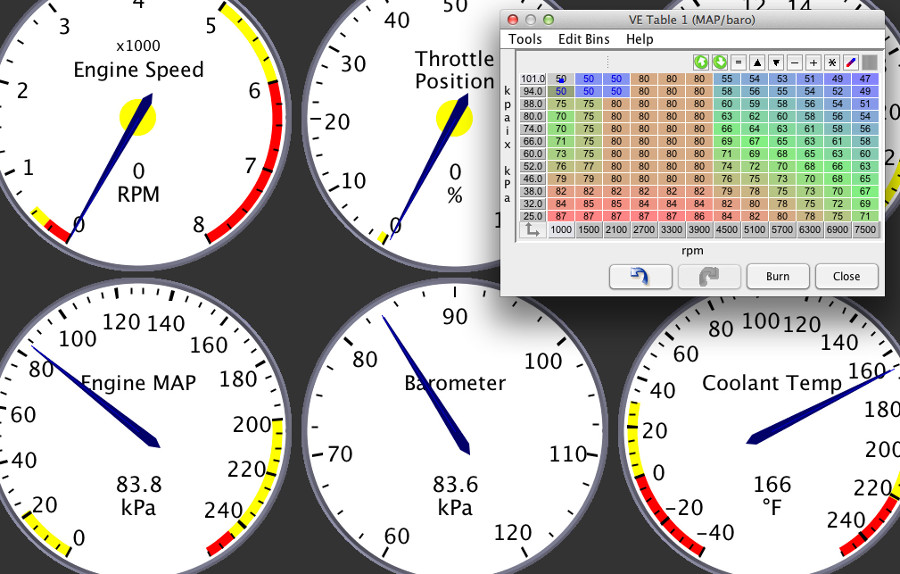Select the 1000 rpm column header
This screenshot has height=574, width=900.
561,230
